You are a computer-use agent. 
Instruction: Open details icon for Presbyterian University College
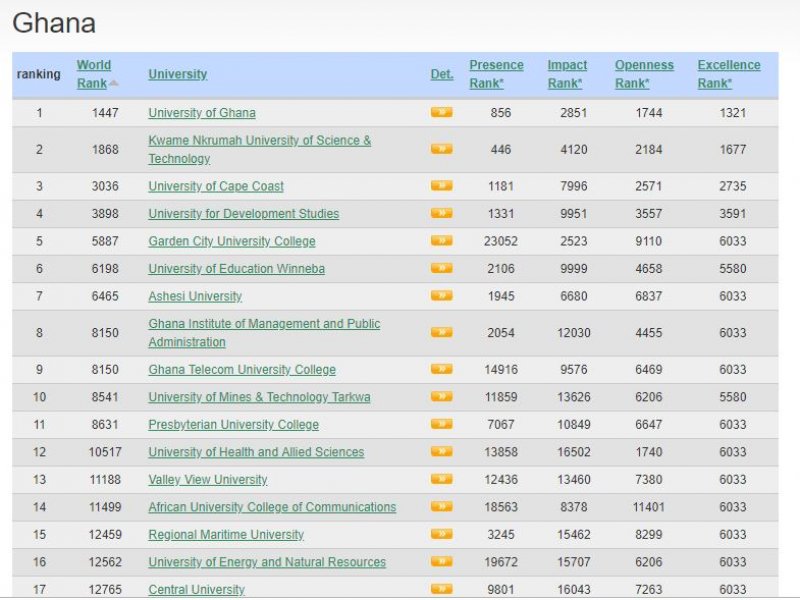pos(441,424)
